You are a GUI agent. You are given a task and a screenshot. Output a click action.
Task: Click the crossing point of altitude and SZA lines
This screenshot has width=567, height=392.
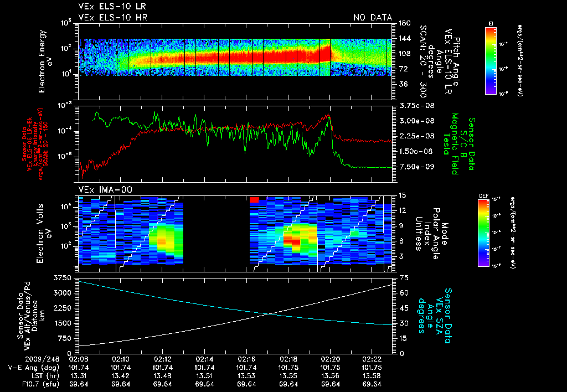(x=269, y=314)
